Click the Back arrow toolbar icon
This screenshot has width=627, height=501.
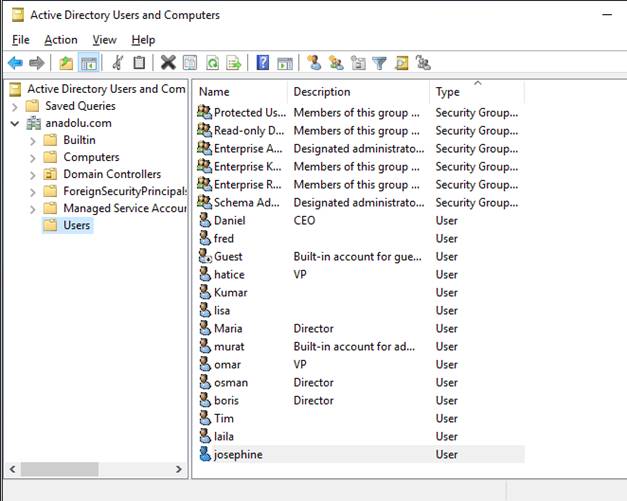point(16,63)
